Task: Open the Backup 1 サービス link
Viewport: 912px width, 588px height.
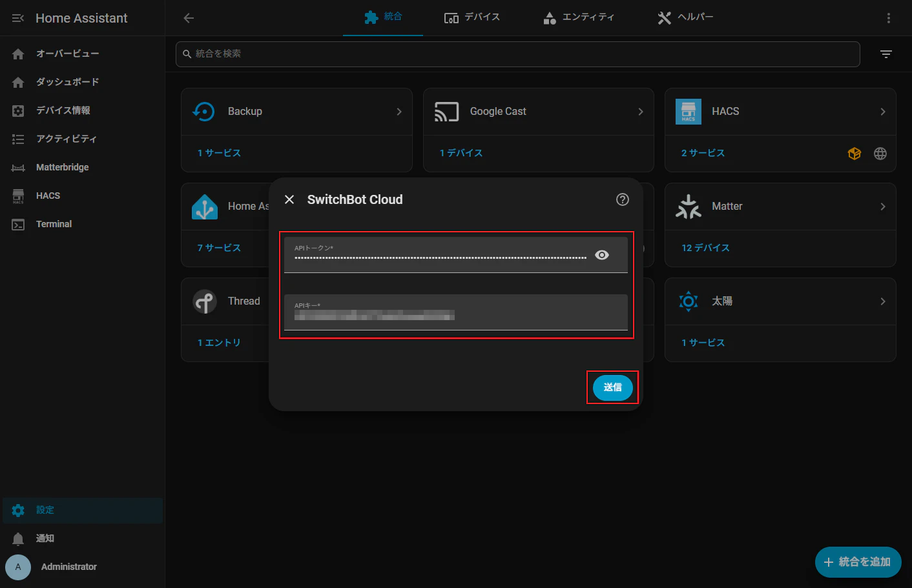Action: click(x=219, y=153)
